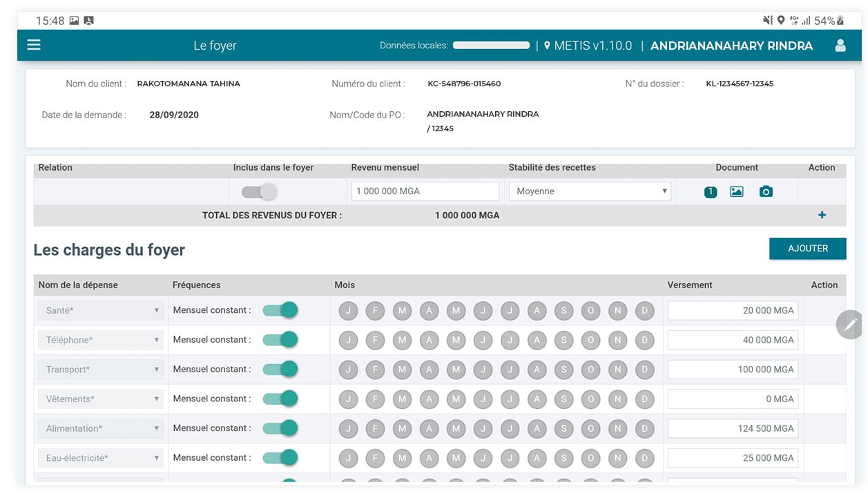868x496 pixels.
Task: Tap the Données locales progress bar
Action: point(491,45)
